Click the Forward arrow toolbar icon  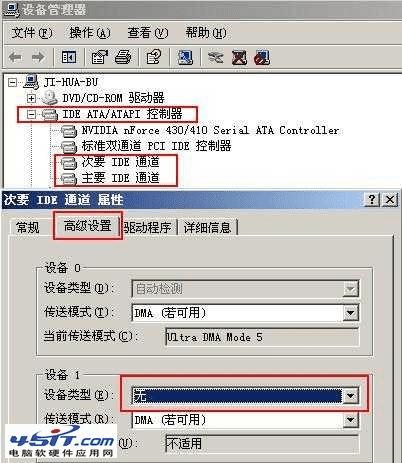(38, 57)
